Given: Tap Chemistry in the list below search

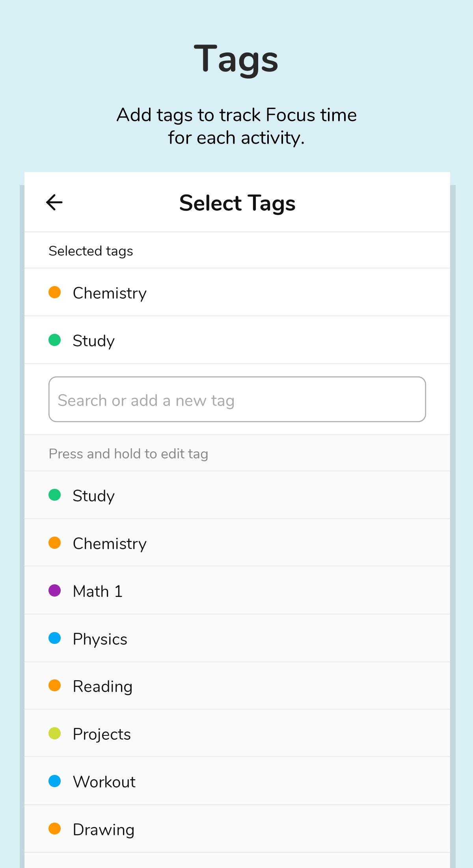Looking at the screenshot, I should coord(110,543).
